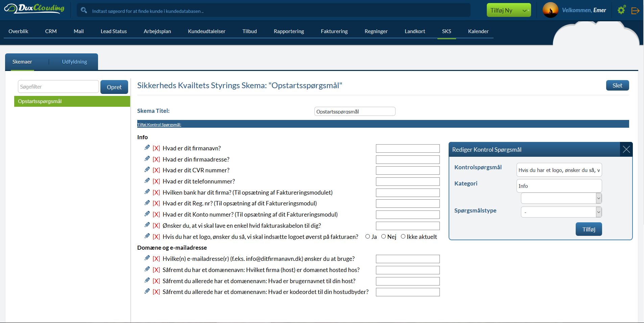Screen dimensions: 644x323
Task: Edit the logo på fakturaen question pencil
Action: 147,236
